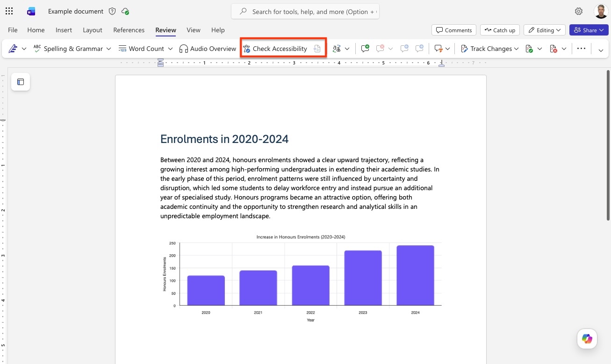Expand the Spelling & Grammar dropdown arrow
The height and width of the screenshot is (364, 611).
(x=108, y=49)
